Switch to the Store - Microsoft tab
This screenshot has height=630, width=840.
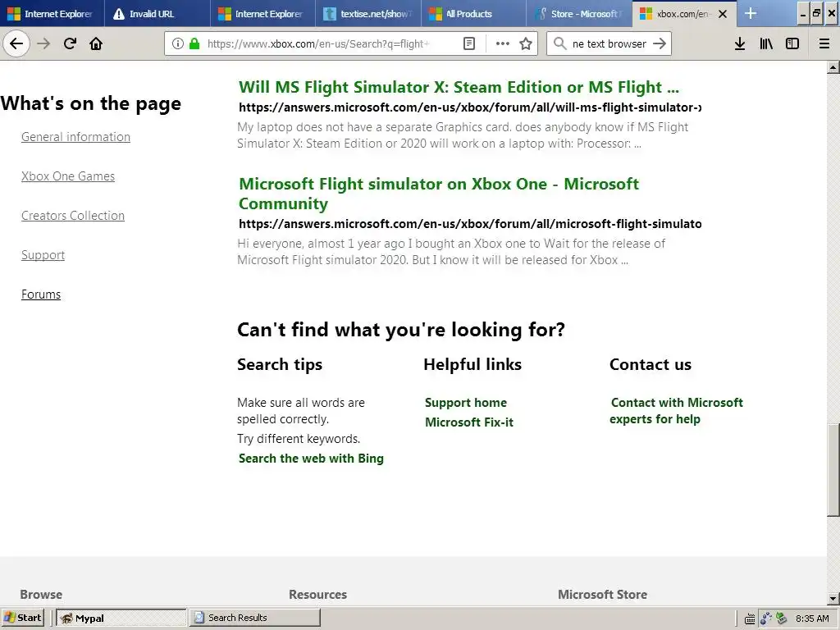tap(579, 14)
